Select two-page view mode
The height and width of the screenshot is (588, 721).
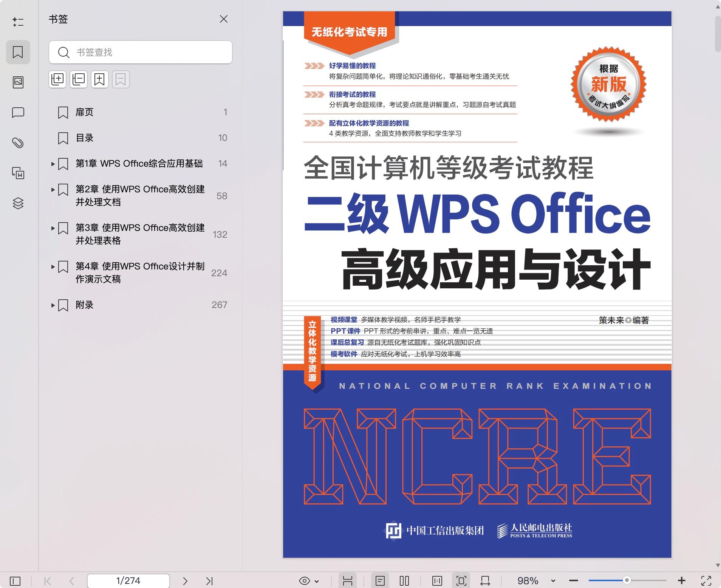pyautogui.click(x=404, y=581)
